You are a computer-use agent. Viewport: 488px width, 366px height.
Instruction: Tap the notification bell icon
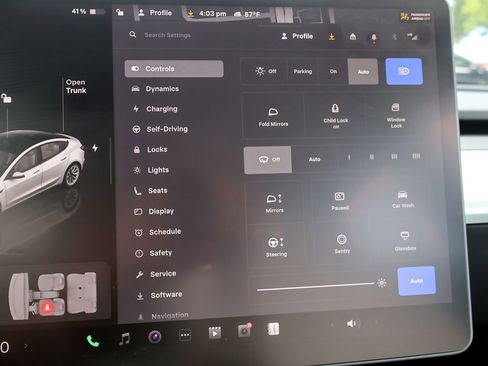pyautogui.click(x=374, y=38)
